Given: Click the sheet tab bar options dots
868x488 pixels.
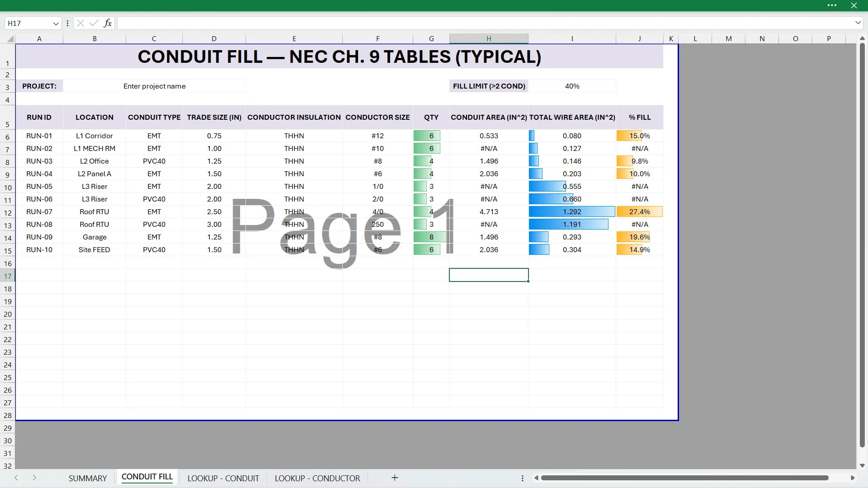Looking at the screenshot, I should [x=523, y=478].
